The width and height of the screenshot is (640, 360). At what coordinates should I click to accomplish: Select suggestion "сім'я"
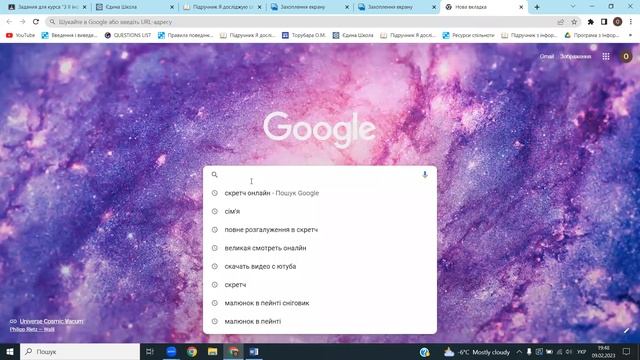(320, 211)
